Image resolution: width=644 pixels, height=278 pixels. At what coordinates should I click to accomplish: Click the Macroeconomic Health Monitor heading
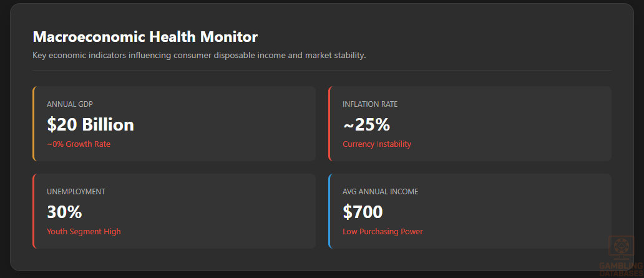point(145,37)
